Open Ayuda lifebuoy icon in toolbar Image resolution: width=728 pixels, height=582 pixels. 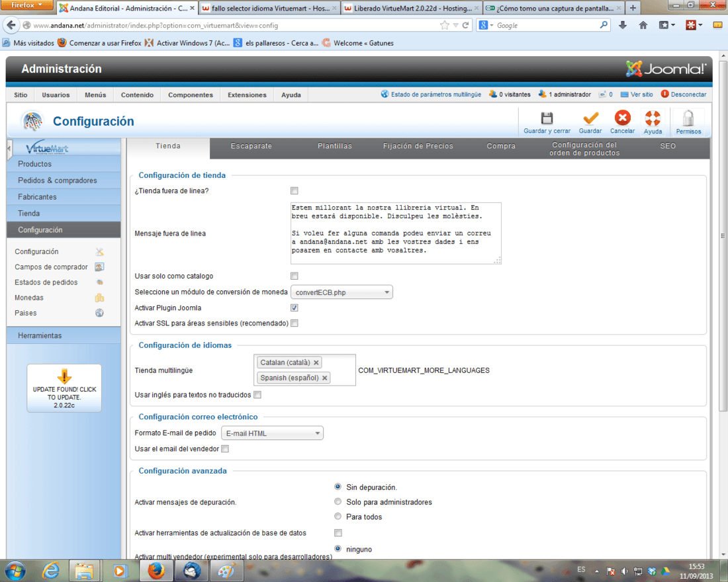click(653, 118)
